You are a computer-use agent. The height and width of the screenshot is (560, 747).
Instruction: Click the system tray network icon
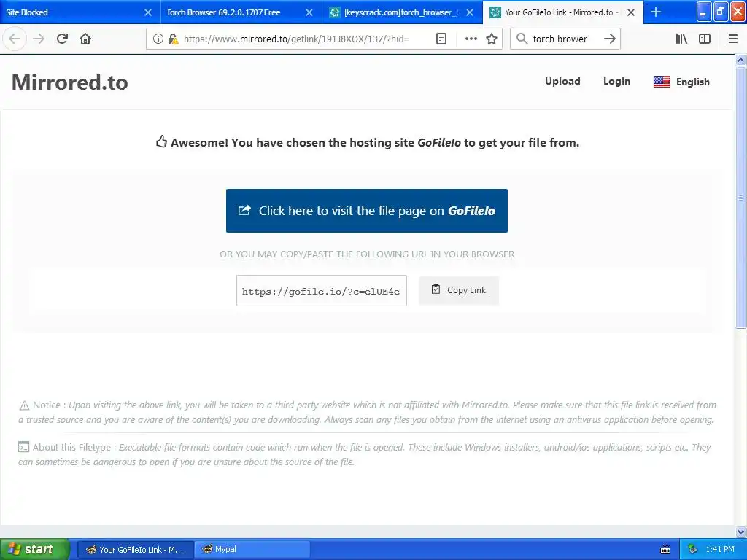click(x=692, y=550)
